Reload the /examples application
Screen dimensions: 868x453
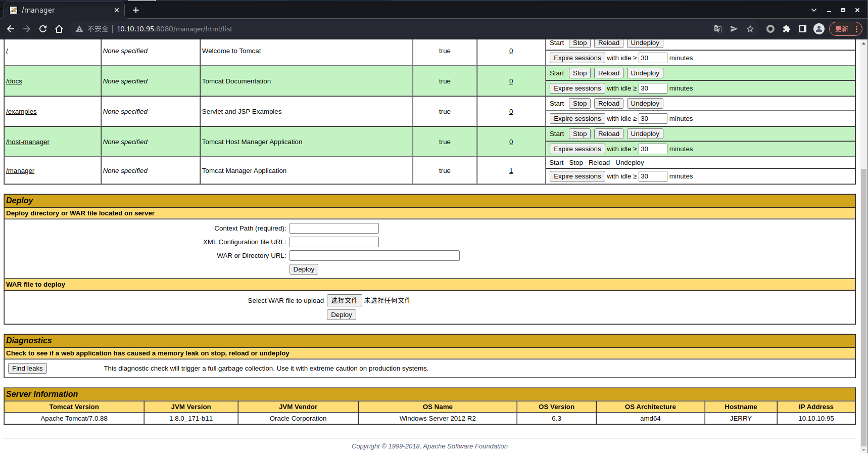[608, 104]
